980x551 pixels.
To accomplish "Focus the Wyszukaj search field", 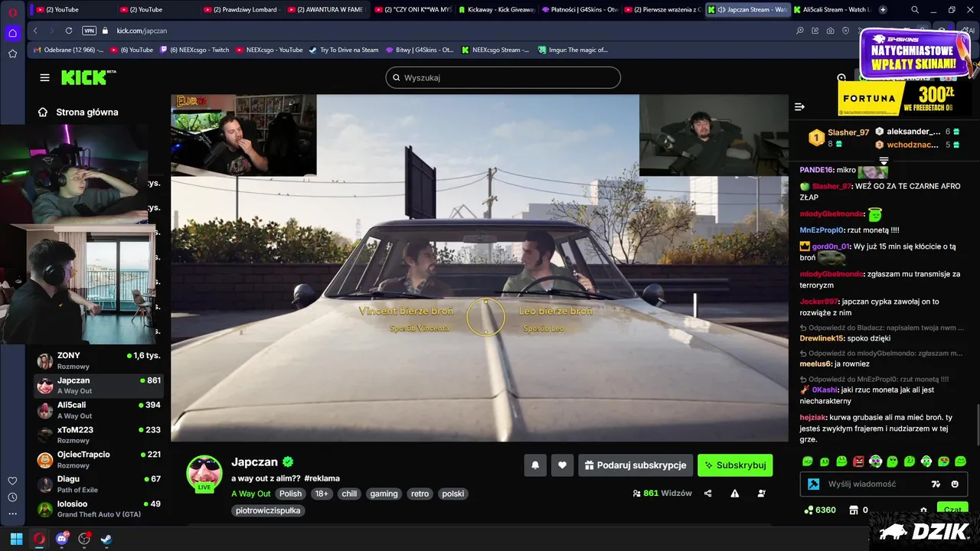I will (x=503, y=77).
